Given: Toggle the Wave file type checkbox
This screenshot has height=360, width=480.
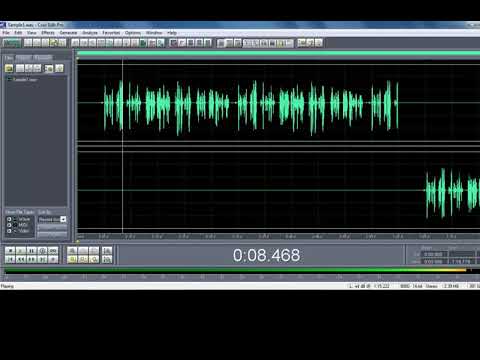Looking at the screenshot, I should 9,219.
